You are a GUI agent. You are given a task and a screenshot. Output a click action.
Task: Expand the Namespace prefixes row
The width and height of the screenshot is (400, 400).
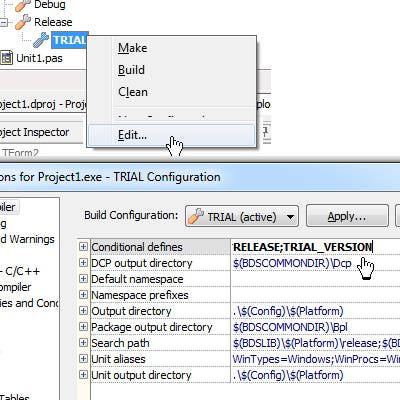click(x=83, y=295)
